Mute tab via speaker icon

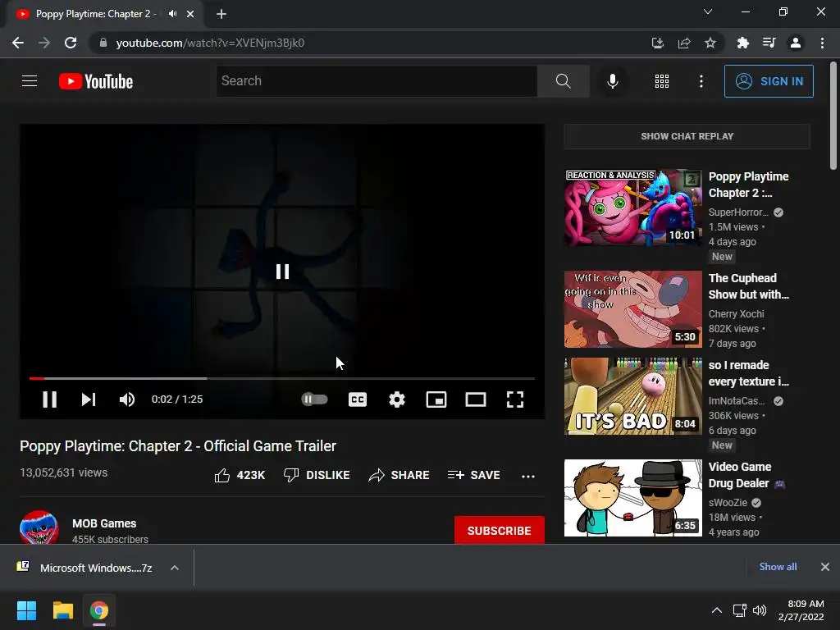pos(172,14)
